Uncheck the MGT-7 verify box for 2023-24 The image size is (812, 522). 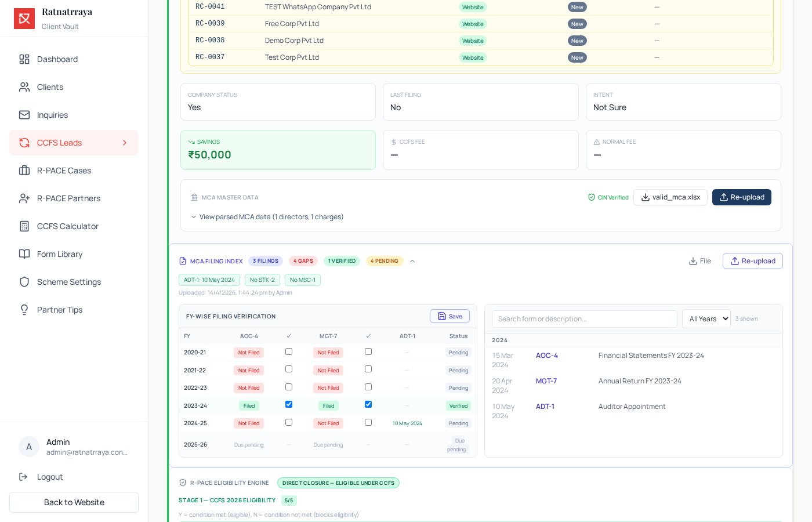click(x=368, y=404)
